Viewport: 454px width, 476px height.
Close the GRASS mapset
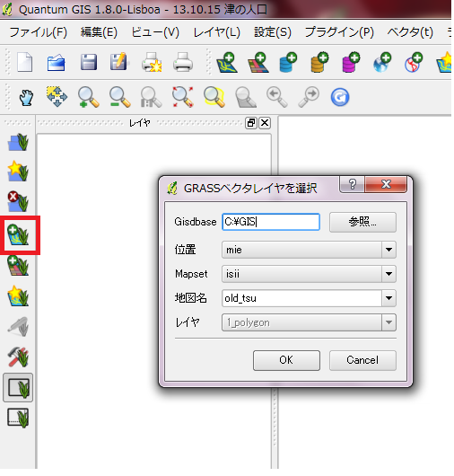pyautogui.click(x=18, y=201)
